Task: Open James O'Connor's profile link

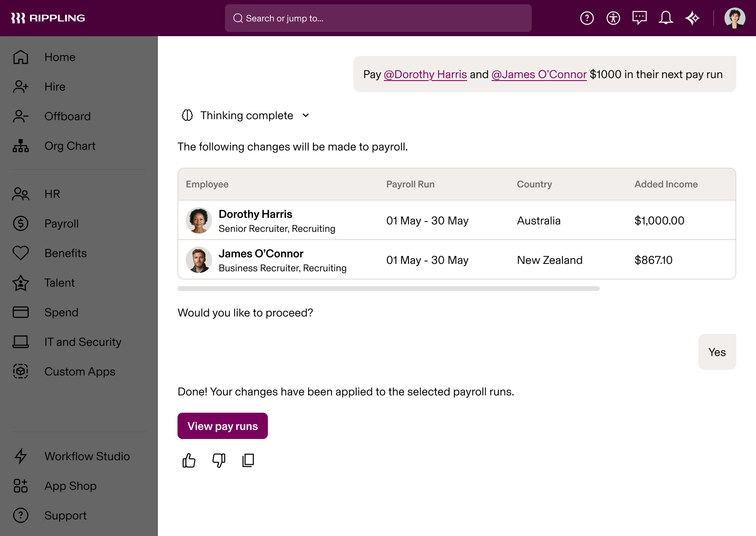Action: (x=539, y=74)
